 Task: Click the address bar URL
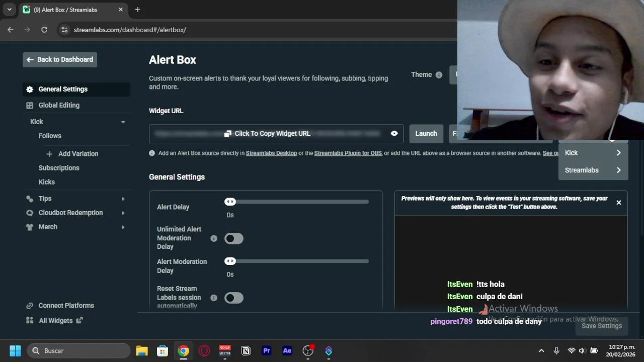click(130, 30)
